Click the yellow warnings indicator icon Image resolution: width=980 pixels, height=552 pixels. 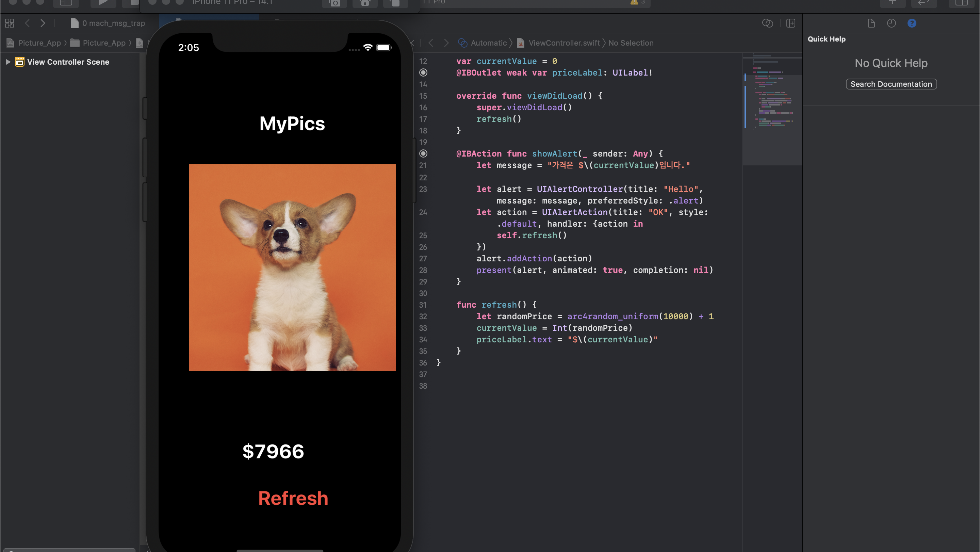click(x=634, y=2)
